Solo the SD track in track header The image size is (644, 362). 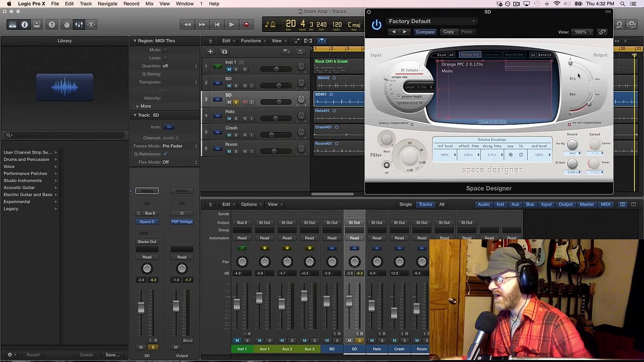tap(235, 102)
